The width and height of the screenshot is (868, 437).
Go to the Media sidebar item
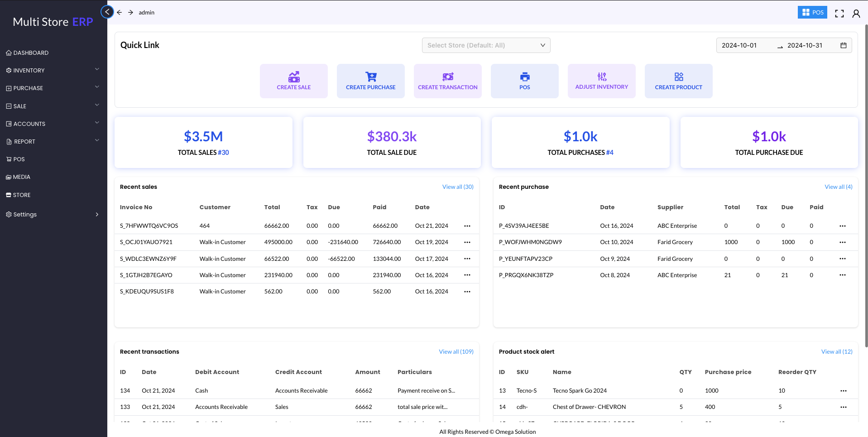point(22,177)
